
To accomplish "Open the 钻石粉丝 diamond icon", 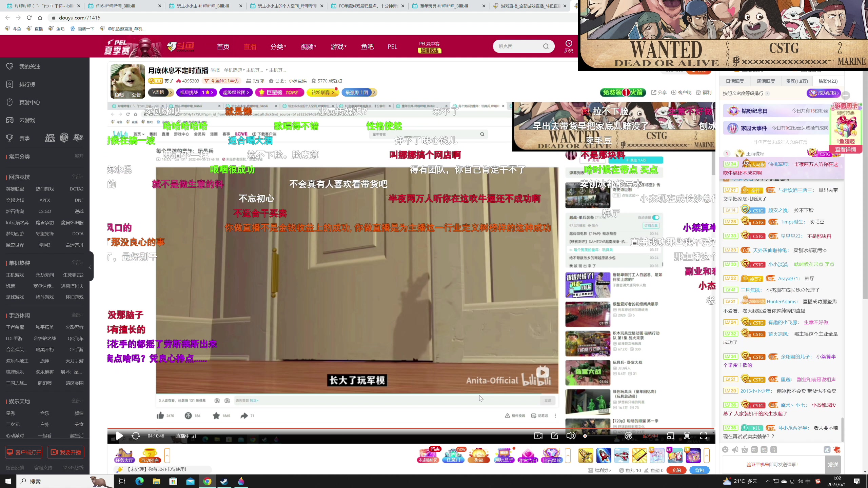I will point(552,455).
